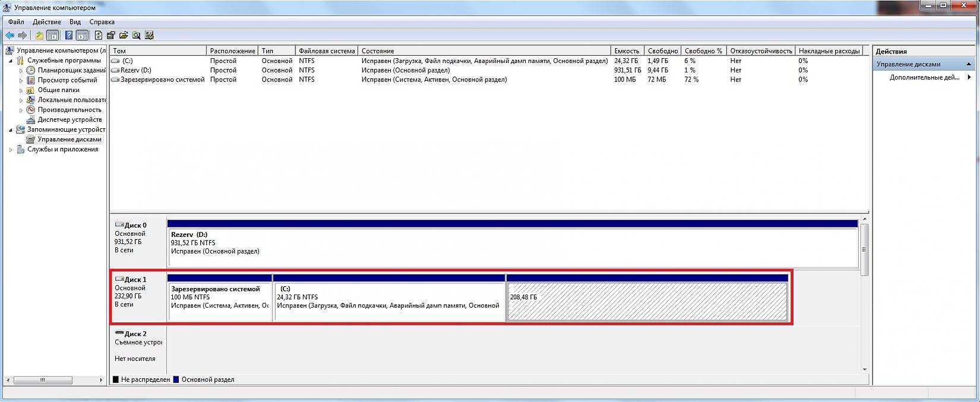The height and width of the screenshot is (402, 980).
Task: Sort by the Расположение column header
Action: click(232, 51)
